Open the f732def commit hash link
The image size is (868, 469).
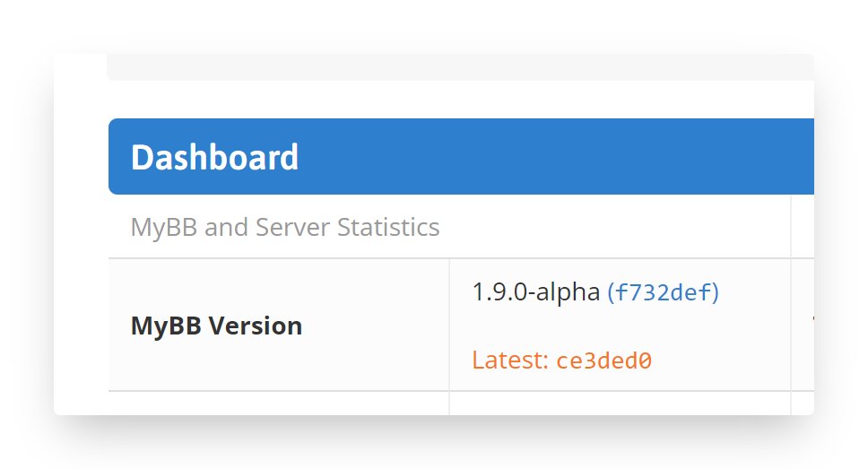664,292
